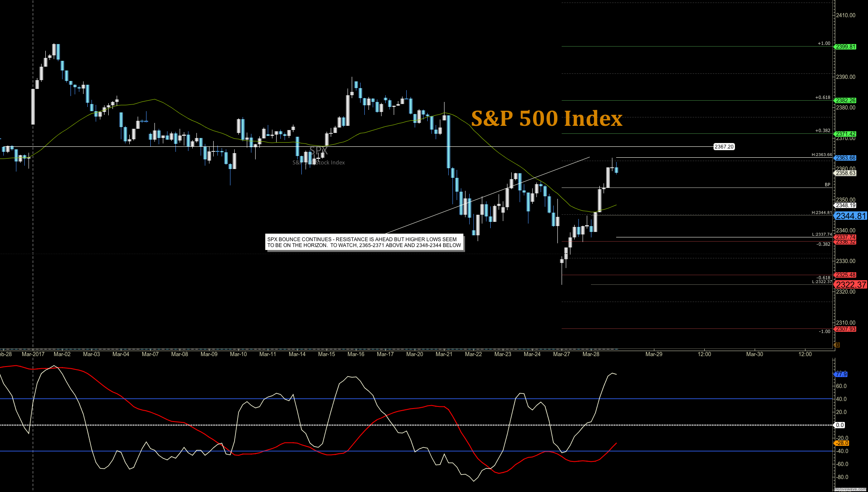Image resolution: width=868 pixels, height=492 pixels.
Task: Click the Mar-16 date axis label
Action: pyautogui.click(x=356, y=354)
